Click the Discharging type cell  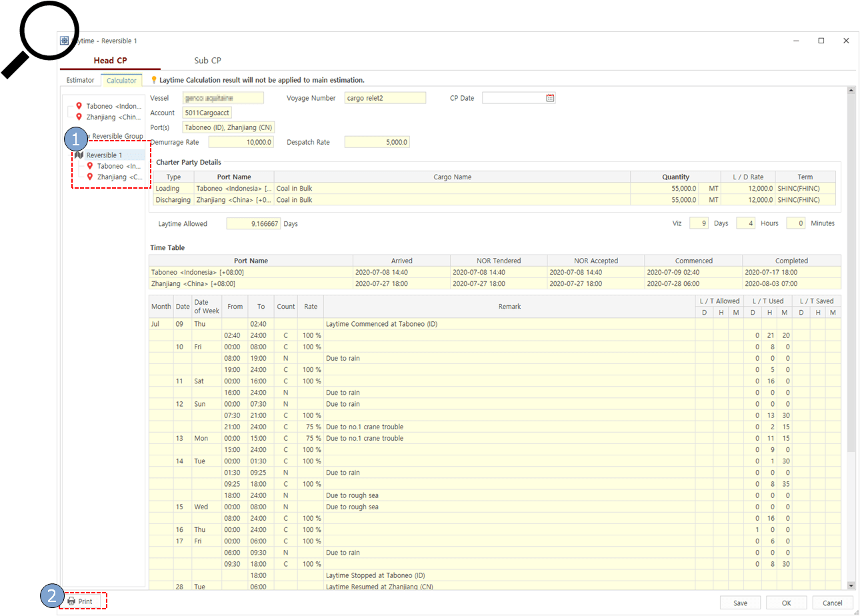[x=172, y=200]
